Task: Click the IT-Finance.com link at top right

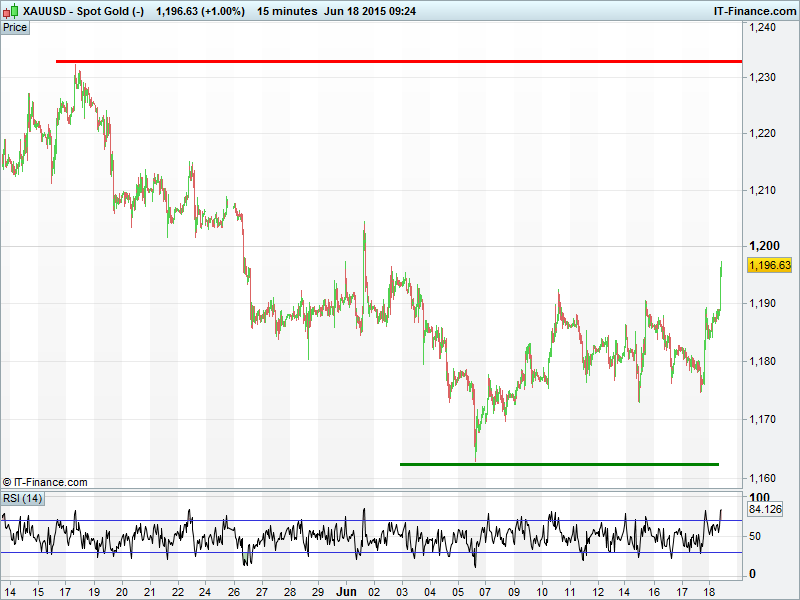Action: [754, 11]
